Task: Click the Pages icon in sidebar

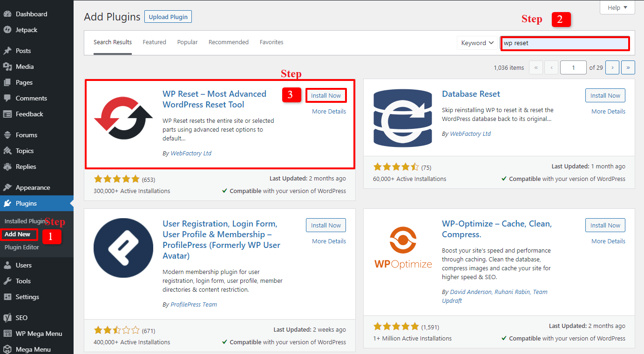Action: (x=7, y=82)
